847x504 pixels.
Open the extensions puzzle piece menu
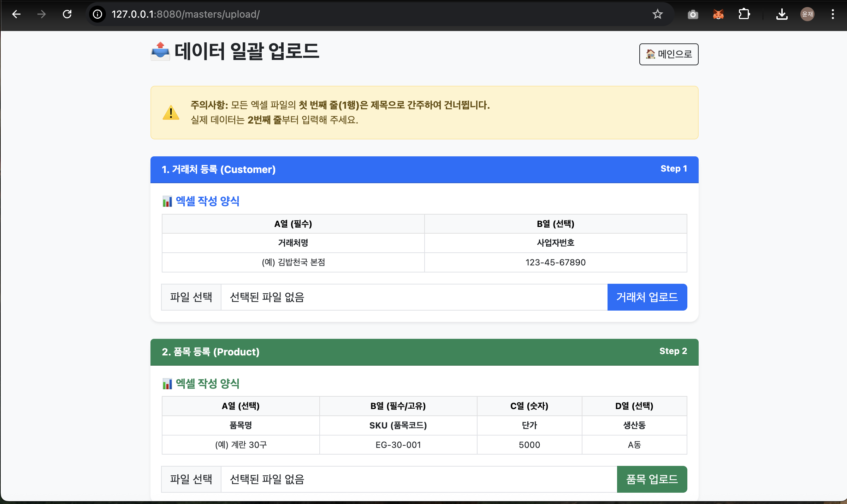[x=744, y=14]
